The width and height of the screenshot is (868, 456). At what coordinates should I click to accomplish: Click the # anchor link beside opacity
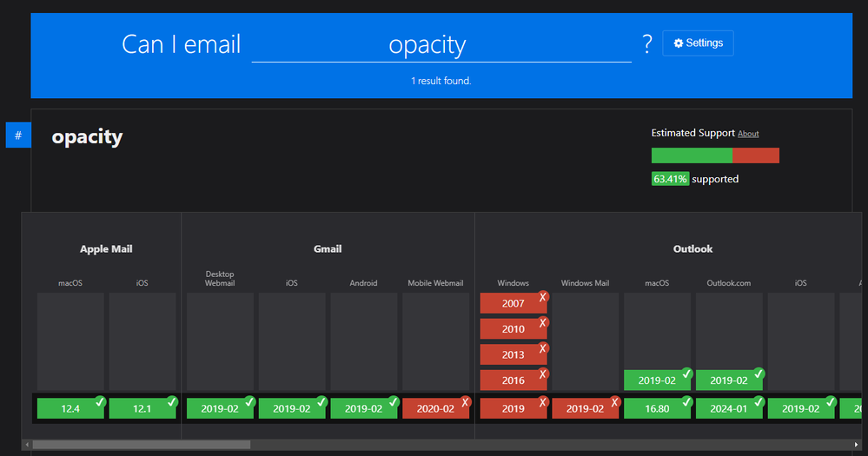point(18,135)
